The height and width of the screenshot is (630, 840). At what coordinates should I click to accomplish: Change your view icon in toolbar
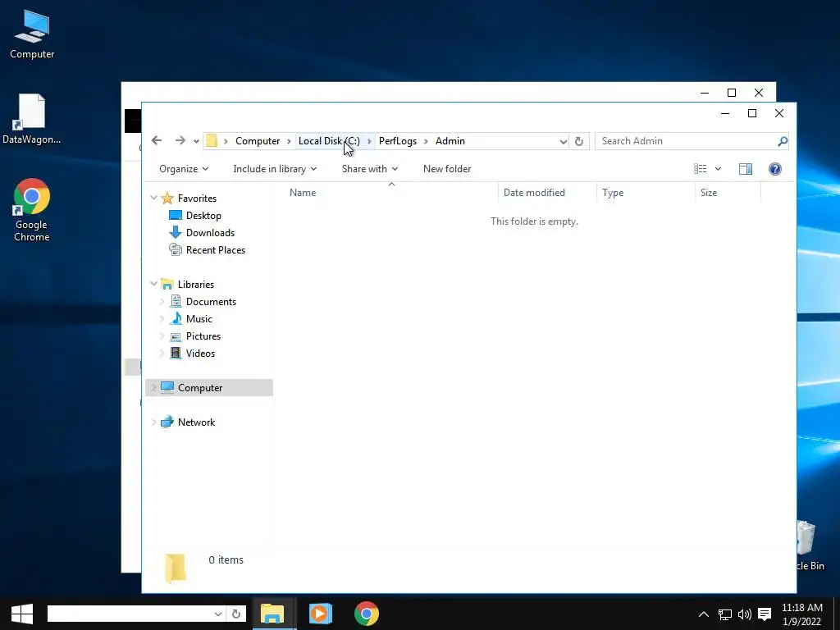click(x=701, y=169)
